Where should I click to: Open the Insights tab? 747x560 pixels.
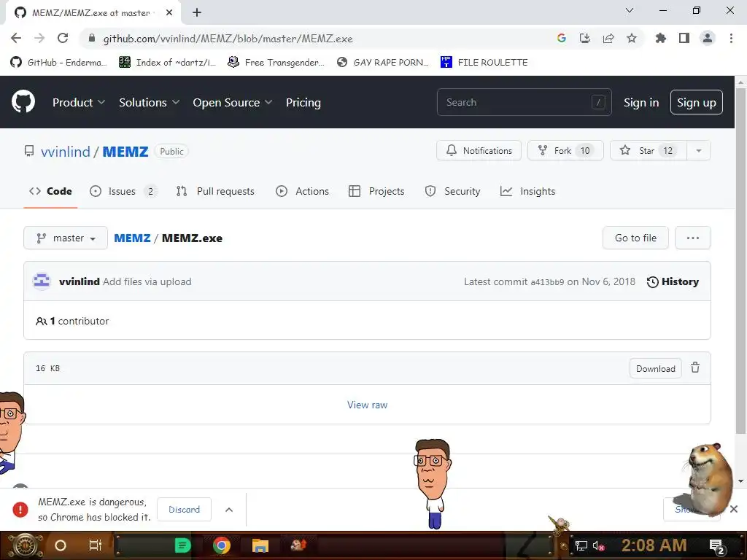coord(528,191)
